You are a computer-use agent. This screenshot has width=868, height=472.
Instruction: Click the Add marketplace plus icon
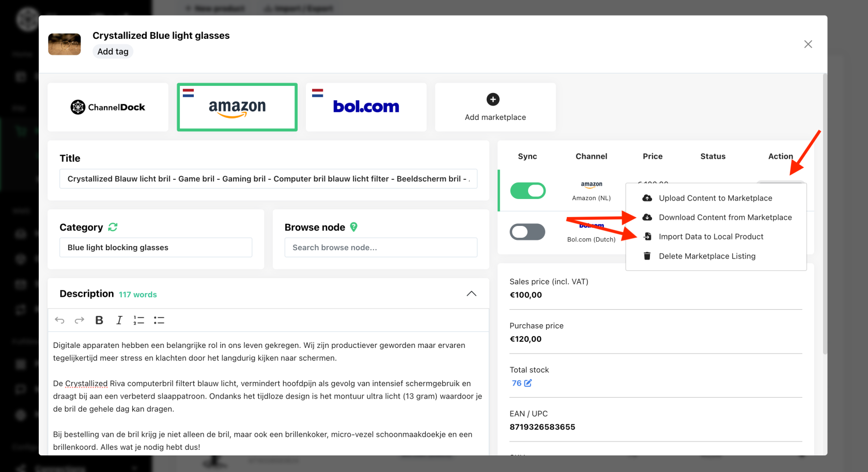(493, 99)
